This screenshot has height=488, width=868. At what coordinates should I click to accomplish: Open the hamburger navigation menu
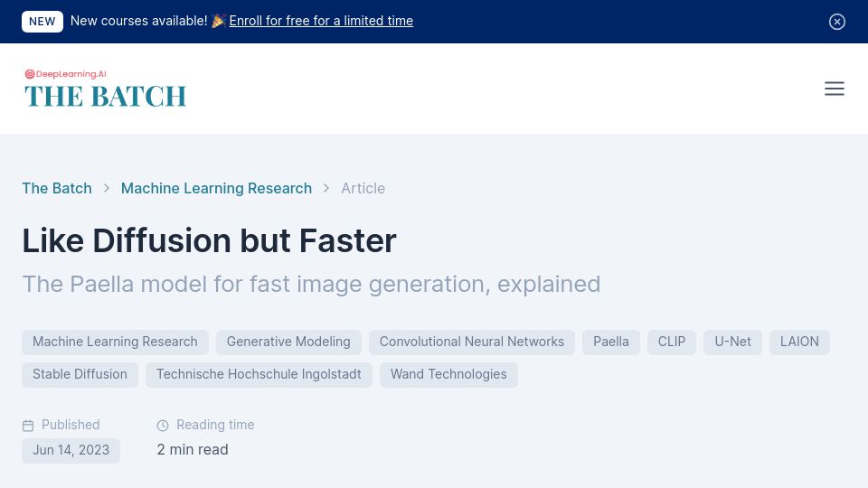point(834,89)
